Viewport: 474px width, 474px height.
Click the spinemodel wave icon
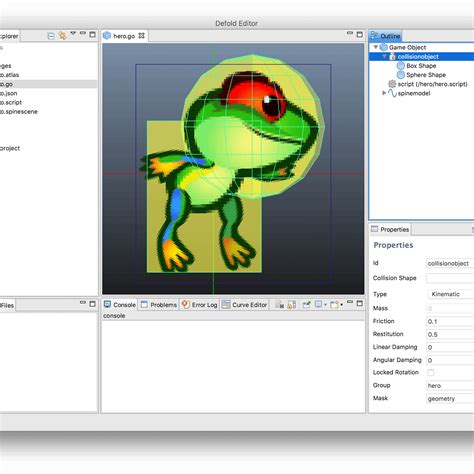[x=392, y=93]
